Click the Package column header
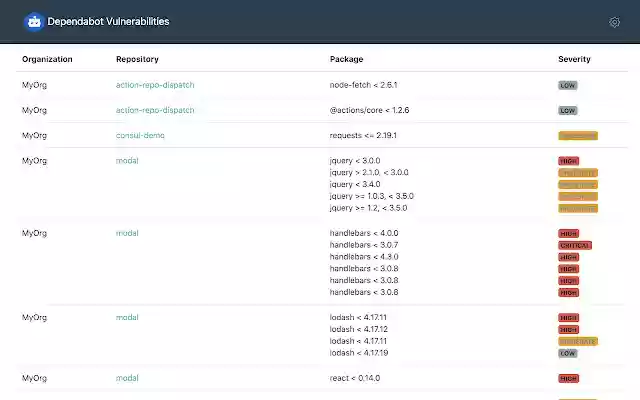The height and width of the screenshot is (400, 640). pyautogui.click(x=347, y=59)
